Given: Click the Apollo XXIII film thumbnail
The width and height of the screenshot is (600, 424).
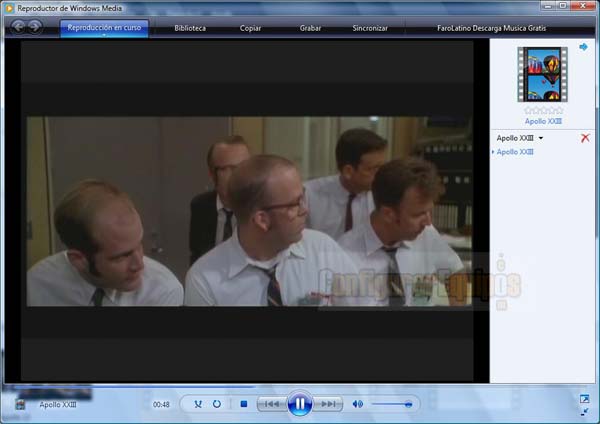Looking at the screenshot, I should (x=542, y=74).
